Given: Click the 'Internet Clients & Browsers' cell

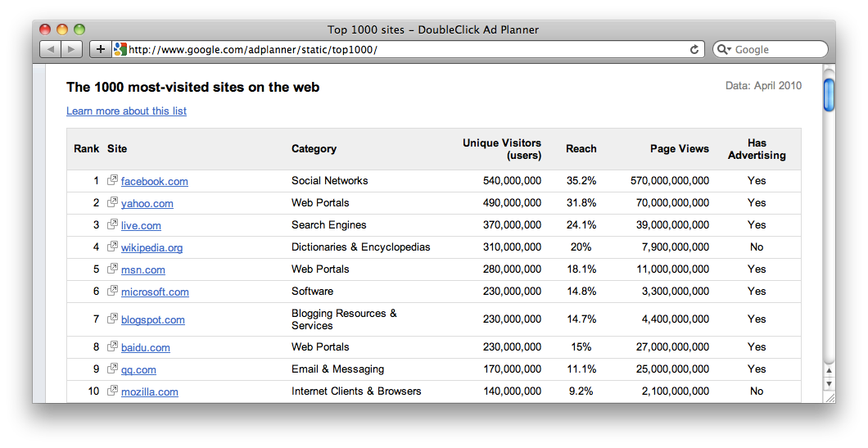Looking at the screenshot, I should coord(356,391).
